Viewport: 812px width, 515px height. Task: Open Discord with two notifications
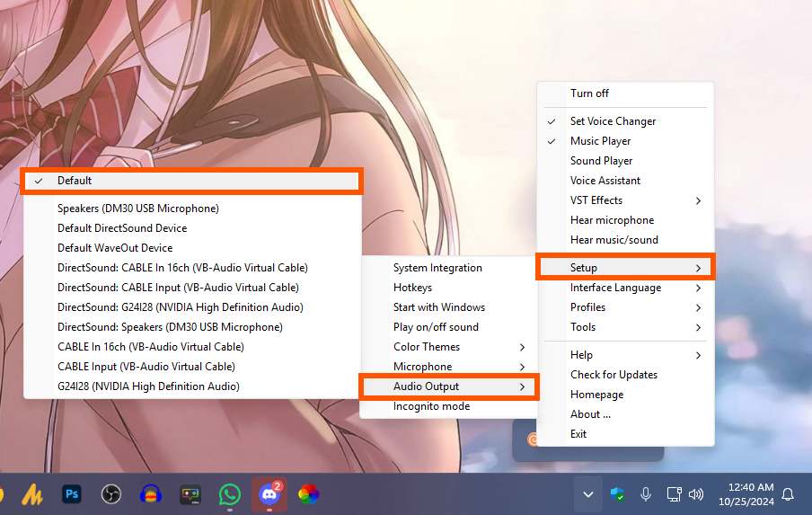click(269, 494)
